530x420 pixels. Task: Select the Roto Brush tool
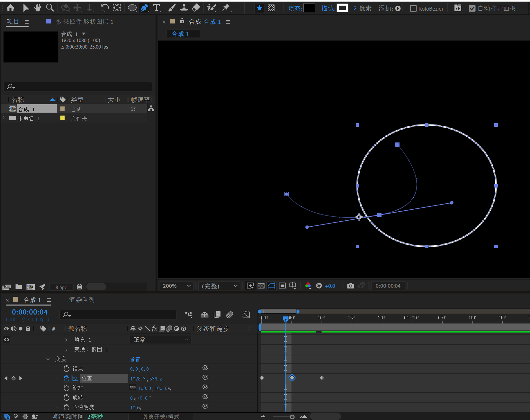point(211,8)
